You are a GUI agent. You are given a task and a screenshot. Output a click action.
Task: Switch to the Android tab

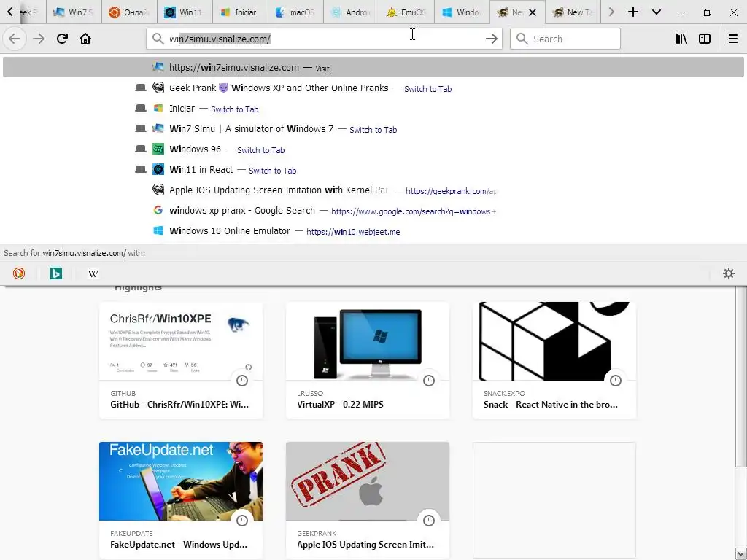pyautogui.click(x=351, y=12)
